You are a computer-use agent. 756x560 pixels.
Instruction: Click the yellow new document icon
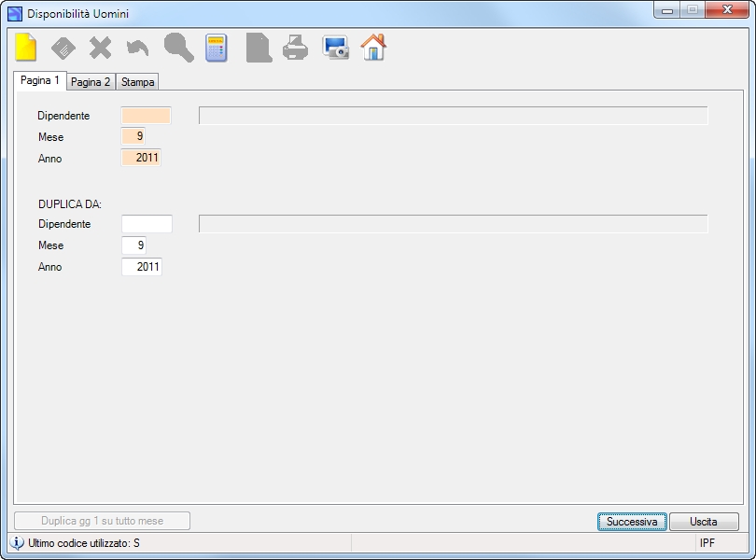coord(25,48)
